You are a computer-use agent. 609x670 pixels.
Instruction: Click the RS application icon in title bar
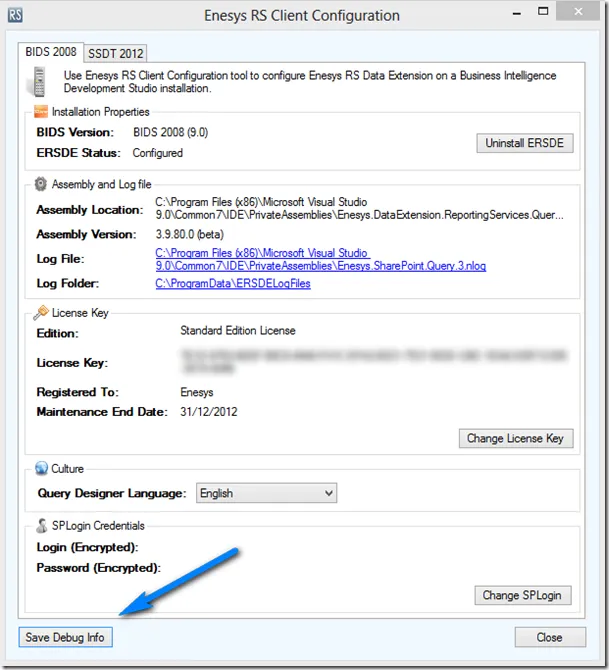click(x=15, y=14)
